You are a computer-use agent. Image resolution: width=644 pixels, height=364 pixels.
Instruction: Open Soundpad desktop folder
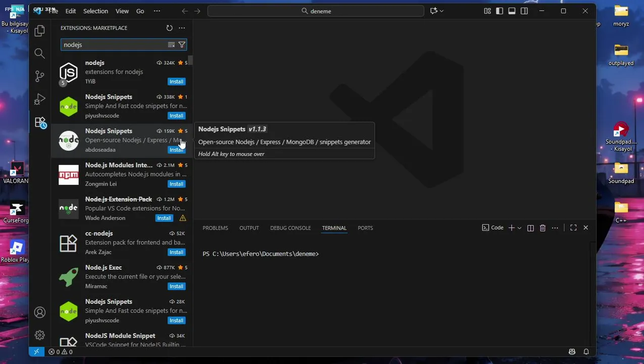pos(621,172)
